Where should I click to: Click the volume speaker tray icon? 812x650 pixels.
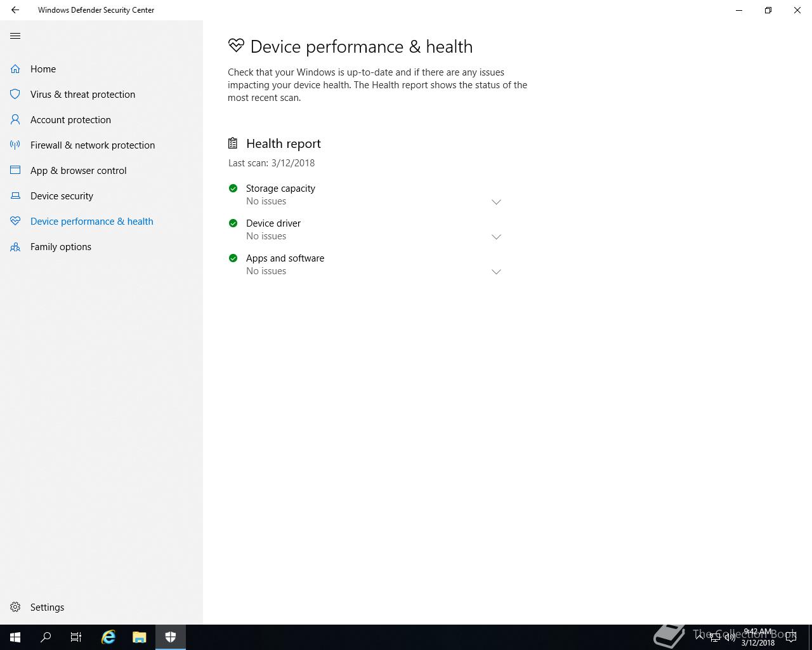pos(730,637)
